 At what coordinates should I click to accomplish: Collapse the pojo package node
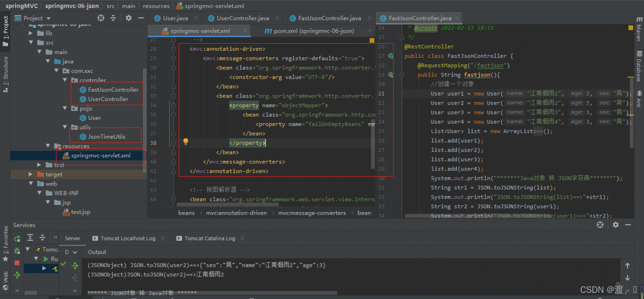click(65, 109)
